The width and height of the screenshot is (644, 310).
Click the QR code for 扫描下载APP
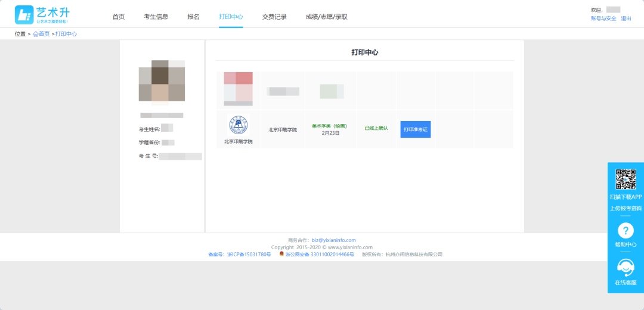click(x=626, y=179)
